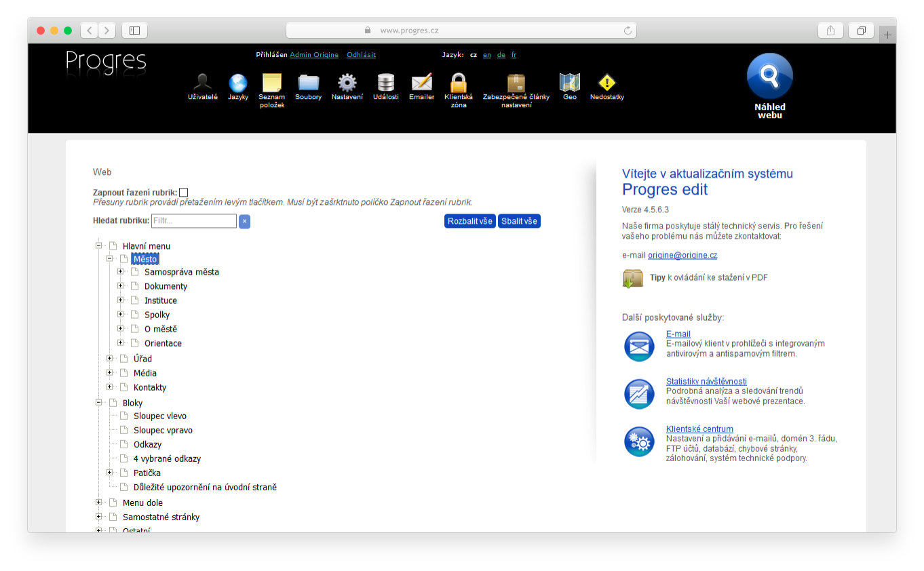Image resolution: width=924 pixels, height=571 pixels.
Task: Open Klientská zóna padlock icon
Action: [459, 83]
